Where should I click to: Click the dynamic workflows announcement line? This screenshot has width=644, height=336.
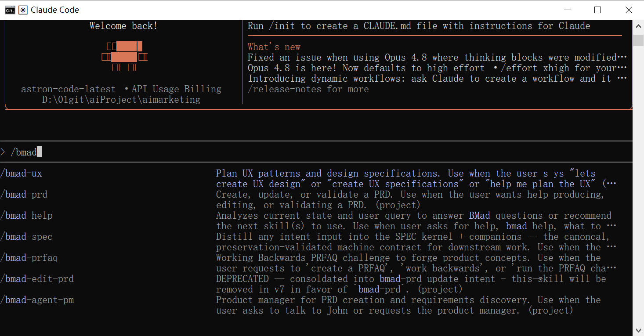(437, 79)
